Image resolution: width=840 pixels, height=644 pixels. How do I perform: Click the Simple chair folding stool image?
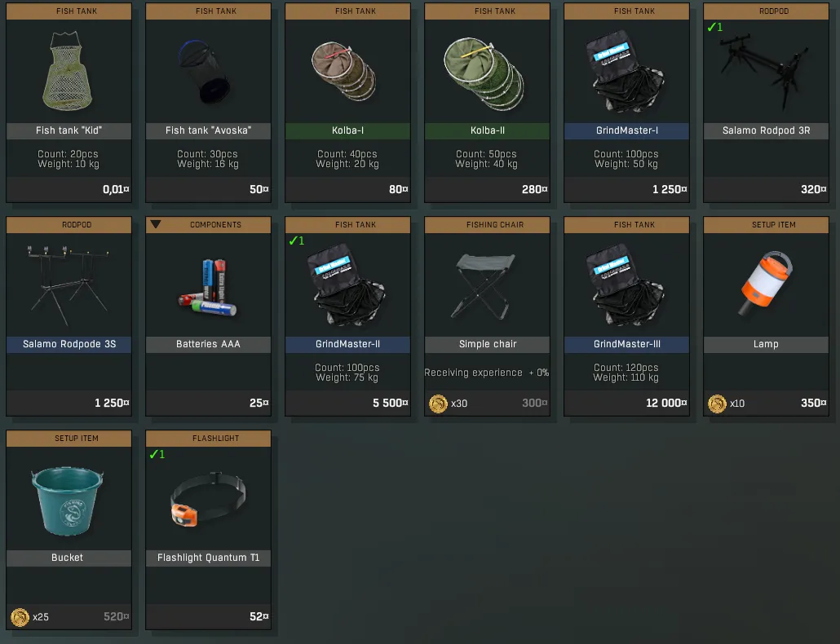pyautogui.click(x=485, y=286)
